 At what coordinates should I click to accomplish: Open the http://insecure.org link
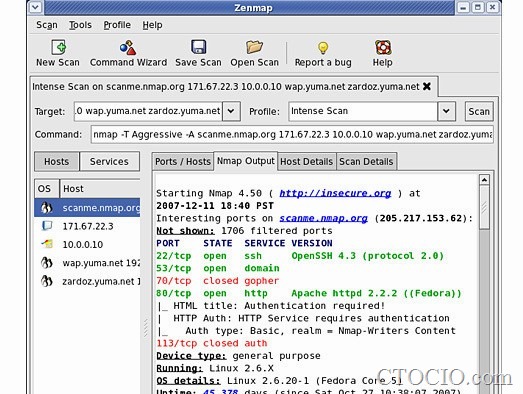tap(335, 193)
